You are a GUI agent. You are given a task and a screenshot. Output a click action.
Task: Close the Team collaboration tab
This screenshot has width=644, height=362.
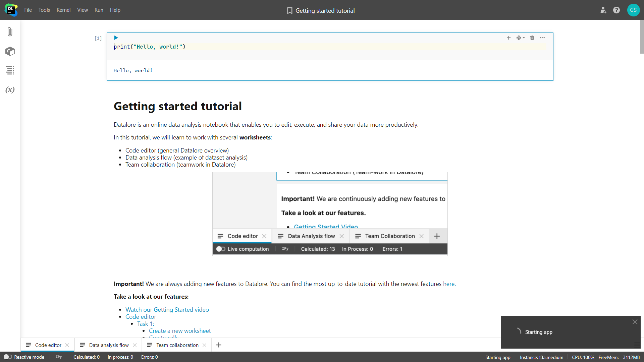205,345
